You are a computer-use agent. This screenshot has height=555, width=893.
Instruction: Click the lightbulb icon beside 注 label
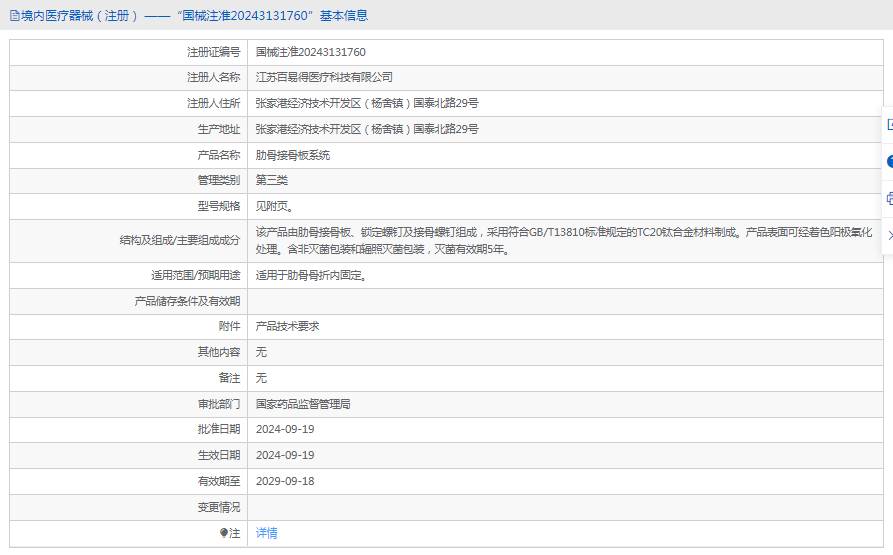pos(224,533)
